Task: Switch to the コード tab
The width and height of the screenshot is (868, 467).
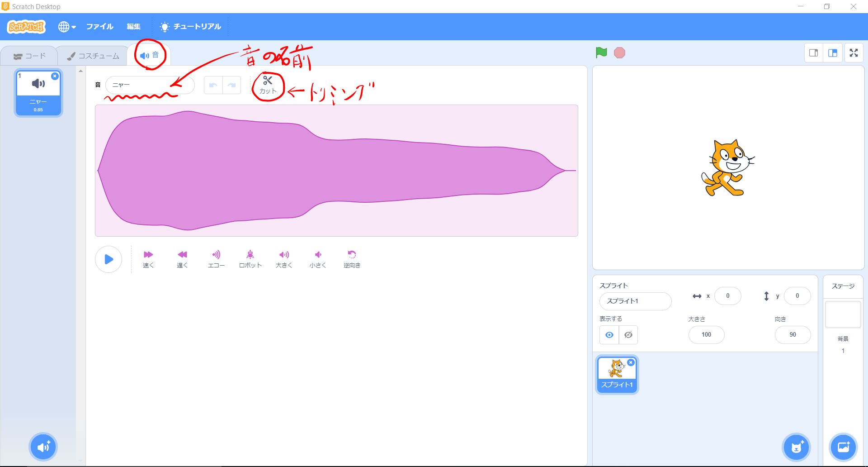Action: point(29,56)
